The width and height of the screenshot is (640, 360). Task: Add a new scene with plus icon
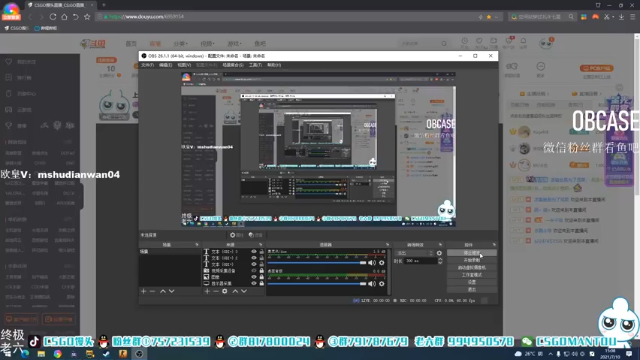coord(143,291)
